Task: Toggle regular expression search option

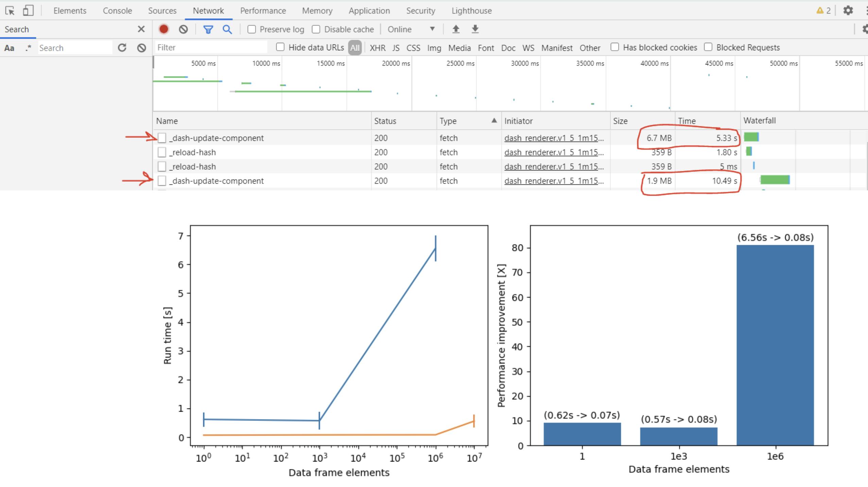Action: (28, 48)
